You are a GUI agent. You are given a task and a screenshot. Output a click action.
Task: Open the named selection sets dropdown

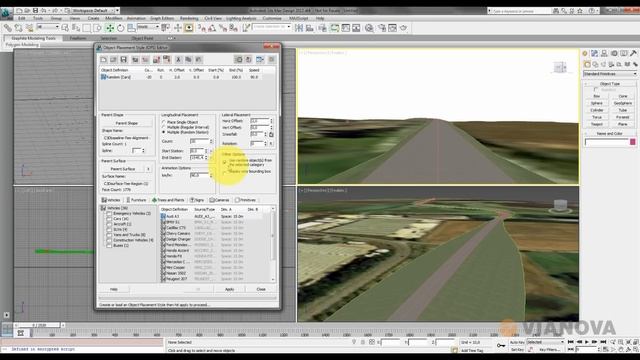(x=272, y=27)
